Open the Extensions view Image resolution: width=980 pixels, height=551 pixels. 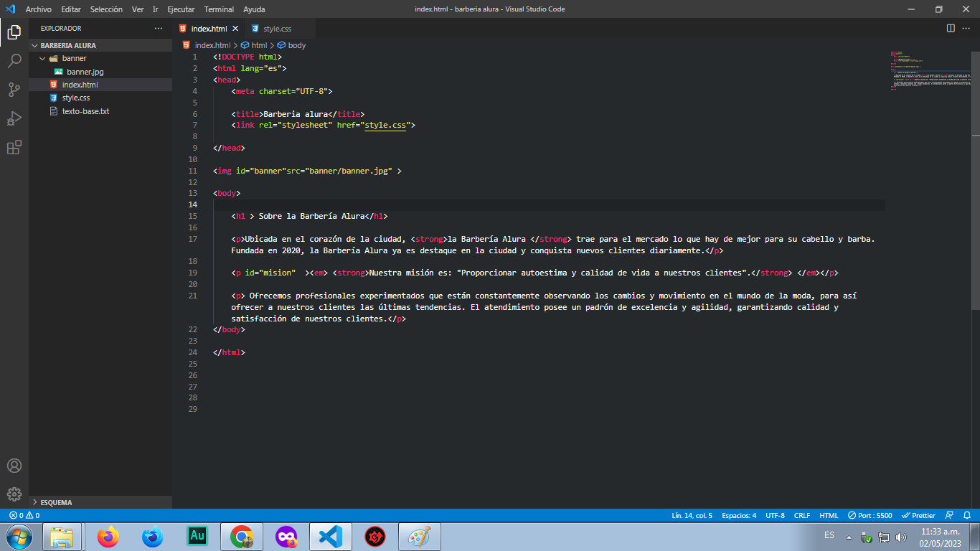(14, 148)
